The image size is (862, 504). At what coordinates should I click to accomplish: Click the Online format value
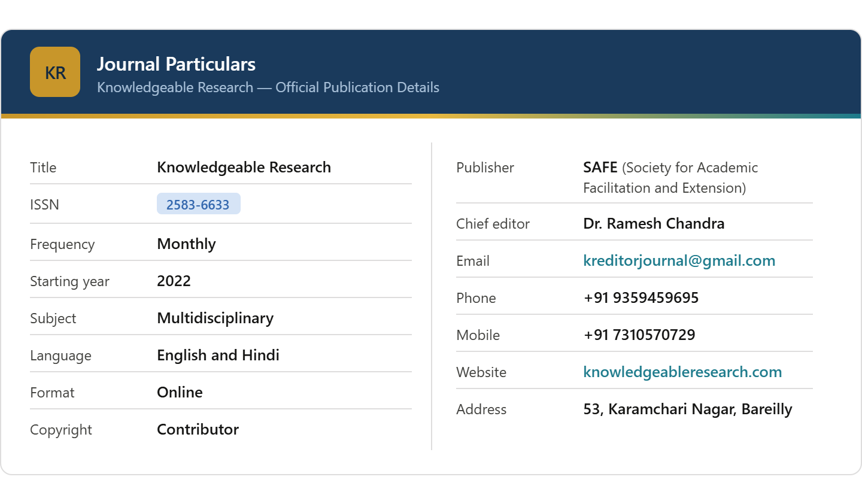click(180, 392)
